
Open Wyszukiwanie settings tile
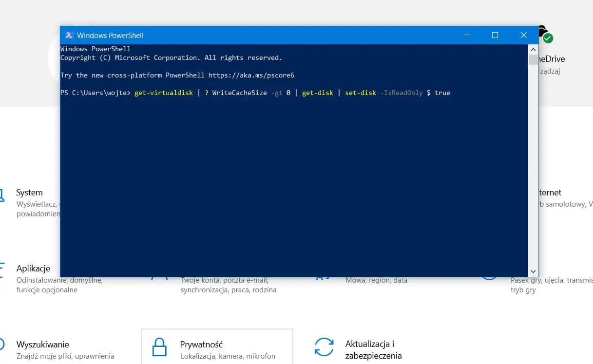(x=43, y=344)
